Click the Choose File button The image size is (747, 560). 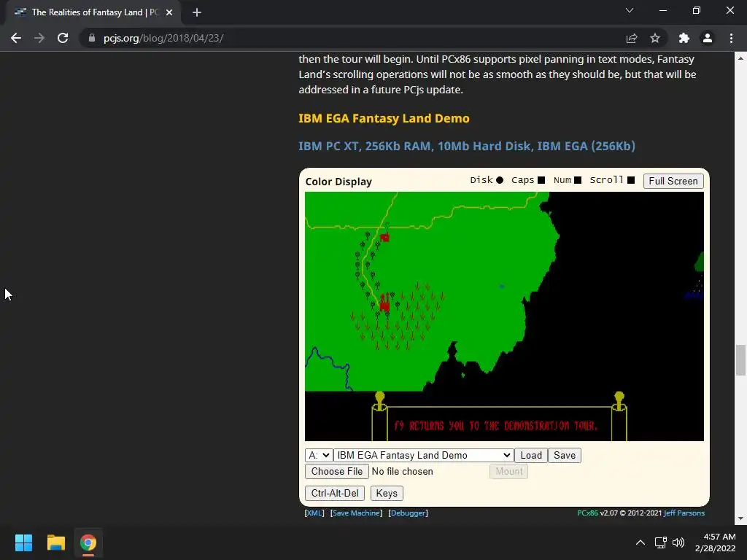point(337,472)
